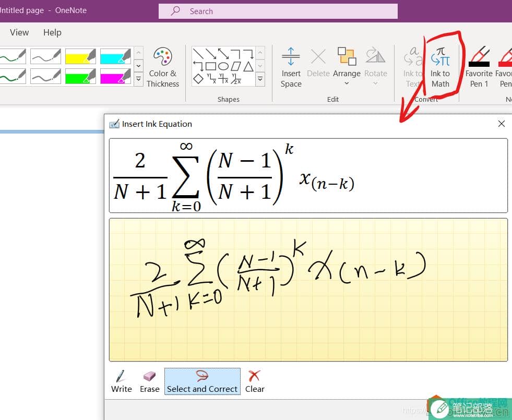Close the Insert Ink Equation dialog
The height and width of the screenshot is (420, 512).
click(502, 124)
